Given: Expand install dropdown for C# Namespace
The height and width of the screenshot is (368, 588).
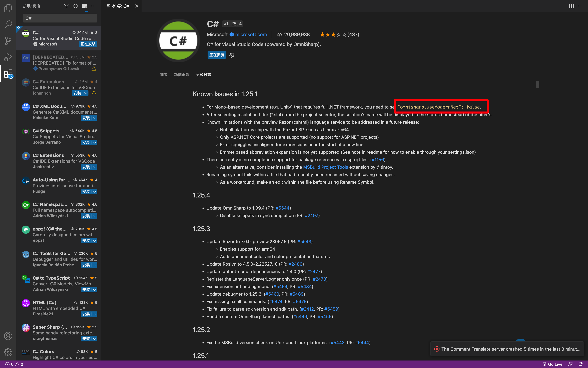Looking at the screenshot, I should 95,216.
